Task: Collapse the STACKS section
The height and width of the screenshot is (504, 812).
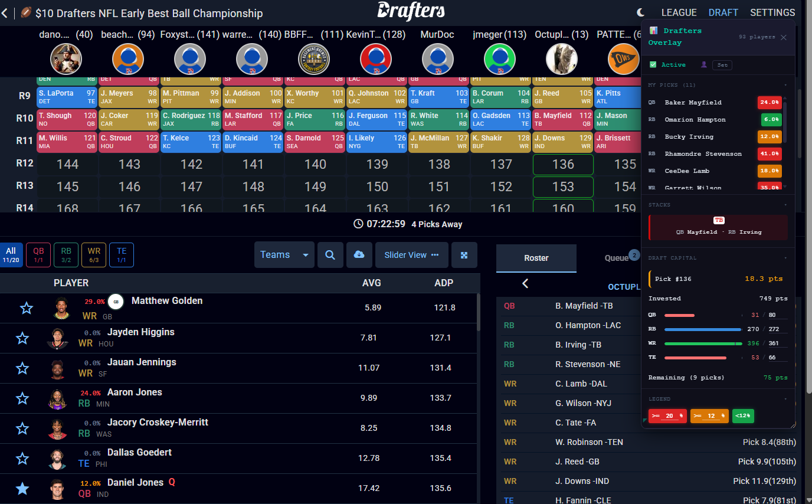Action: click(785, 205)
